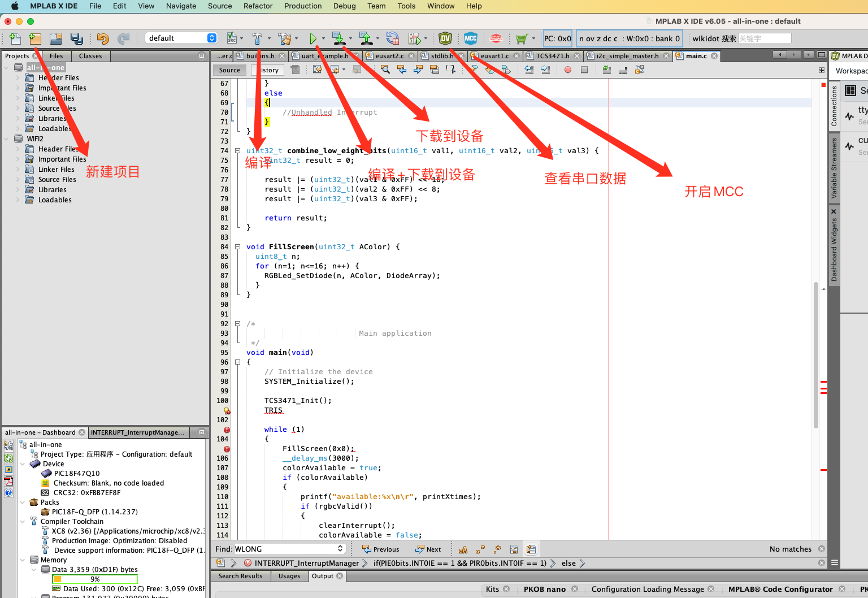Open the Window menu

coord(441,6)
